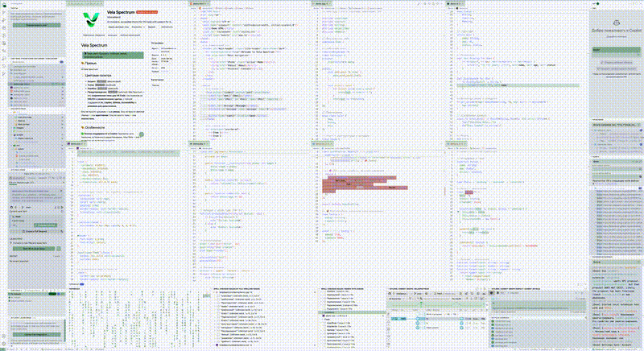
Task: Click the Copilot logo in the welcome panel
Action: coord(616,23)
